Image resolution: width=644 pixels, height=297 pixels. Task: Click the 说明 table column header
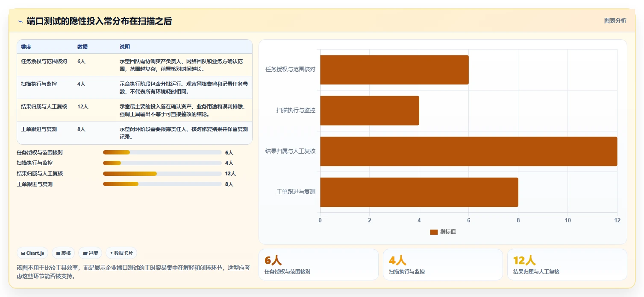click(x=125, y=47)
